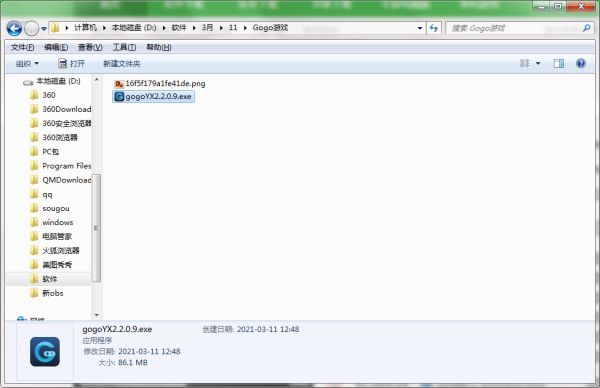
Task: Click the folder icon in address bar
Action: (55, 28)
